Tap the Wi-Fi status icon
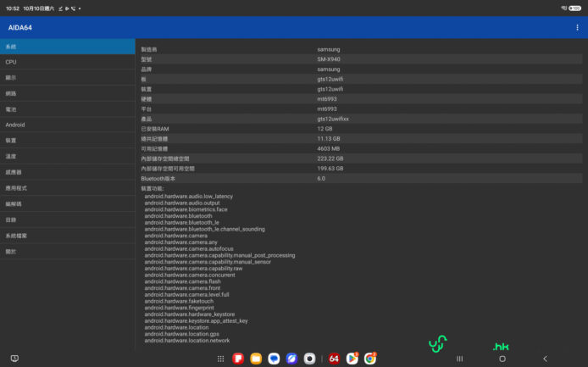588x367 pixels. pos(563,8)
